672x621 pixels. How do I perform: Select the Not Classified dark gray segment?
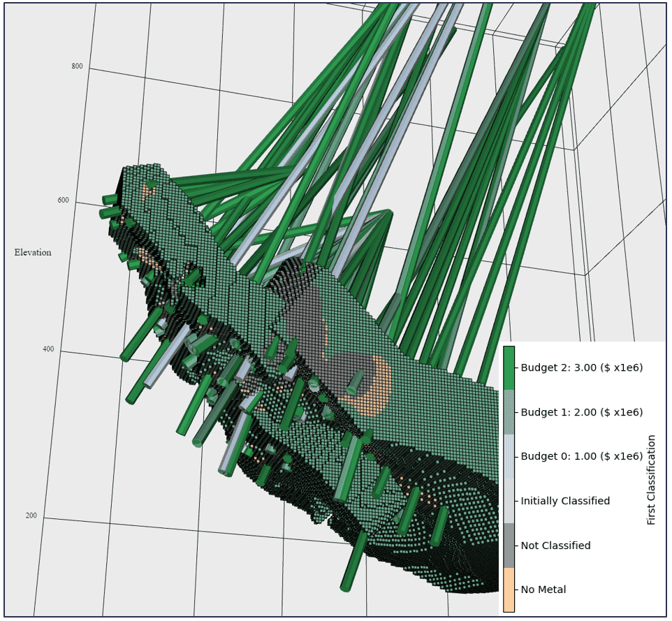click(x=509, y=545)
